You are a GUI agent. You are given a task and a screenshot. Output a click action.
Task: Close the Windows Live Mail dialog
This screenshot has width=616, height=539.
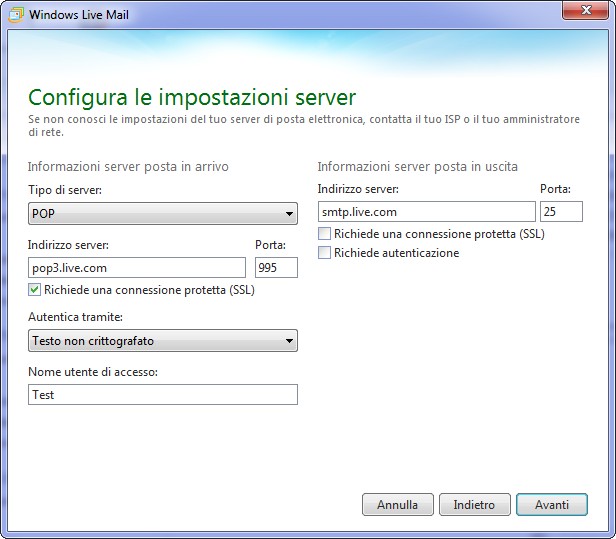click(x=586, y=10)
